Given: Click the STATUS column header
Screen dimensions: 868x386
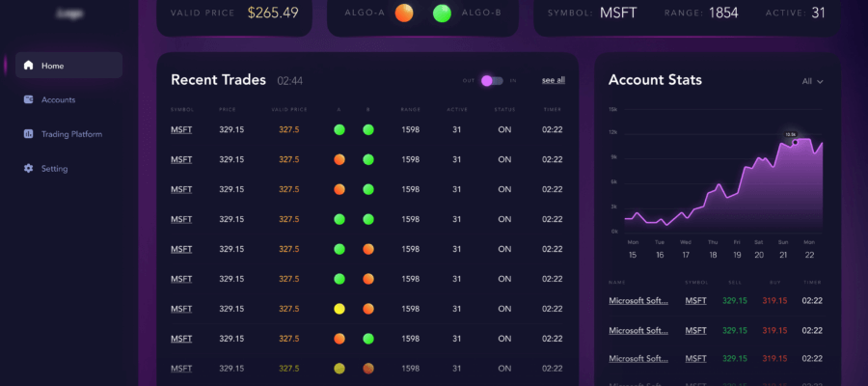Looking at the screenshot, I should pos(504,110).
